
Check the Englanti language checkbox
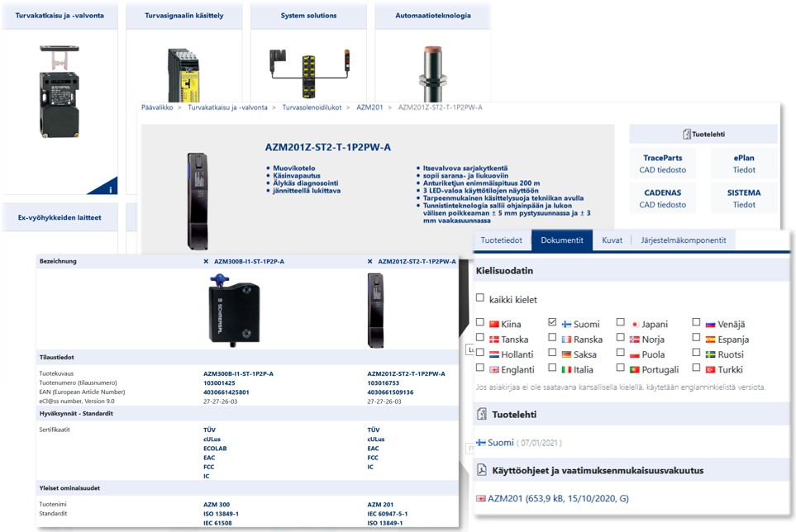click(x=479, y=368)
